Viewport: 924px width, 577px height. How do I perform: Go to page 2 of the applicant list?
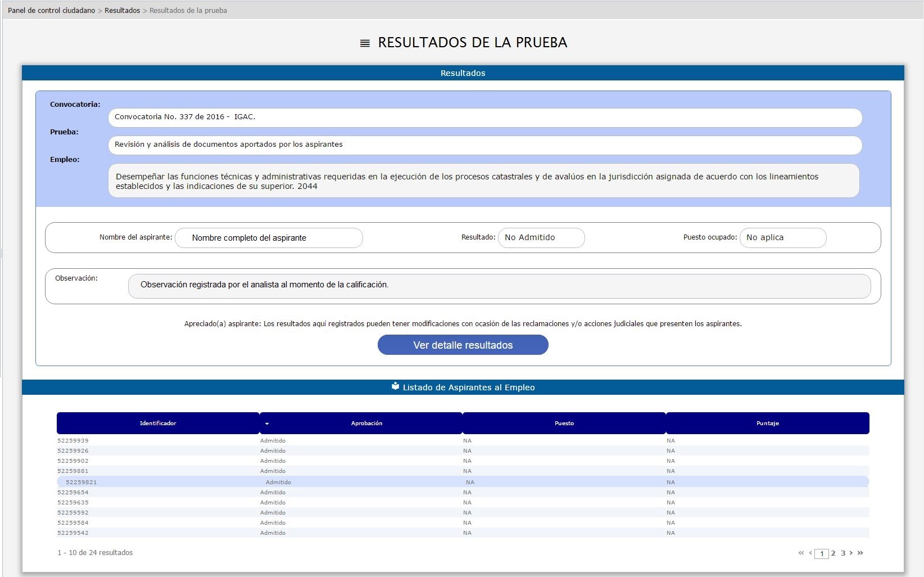point(833,553)
